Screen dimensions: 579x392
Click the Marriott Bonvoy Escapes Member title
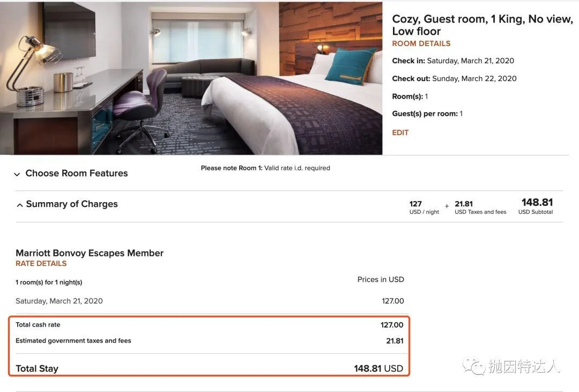(90, 253)
